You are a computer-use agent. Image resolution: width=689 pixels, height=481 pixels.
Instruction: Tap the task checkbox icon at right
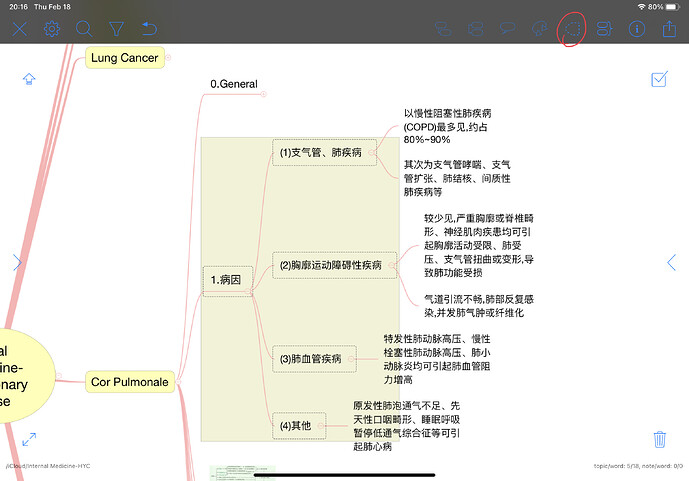(x=660, y=79)
